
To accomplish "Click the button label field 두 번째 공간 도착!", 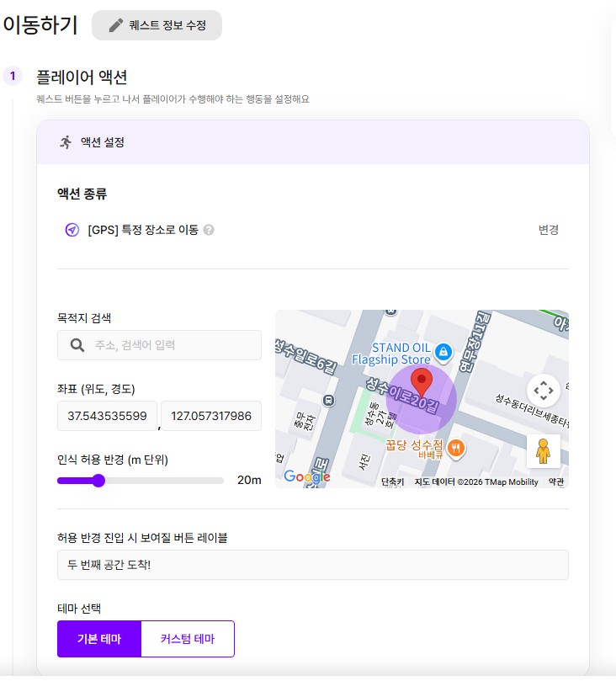I will 312,565.
